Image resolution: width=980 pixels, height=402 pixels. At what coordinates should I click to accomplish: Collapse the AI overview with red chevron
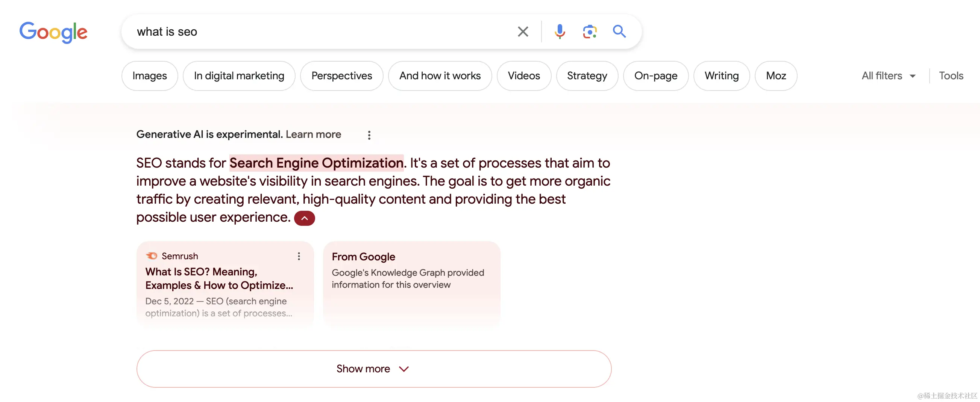(x=304, y=218)
